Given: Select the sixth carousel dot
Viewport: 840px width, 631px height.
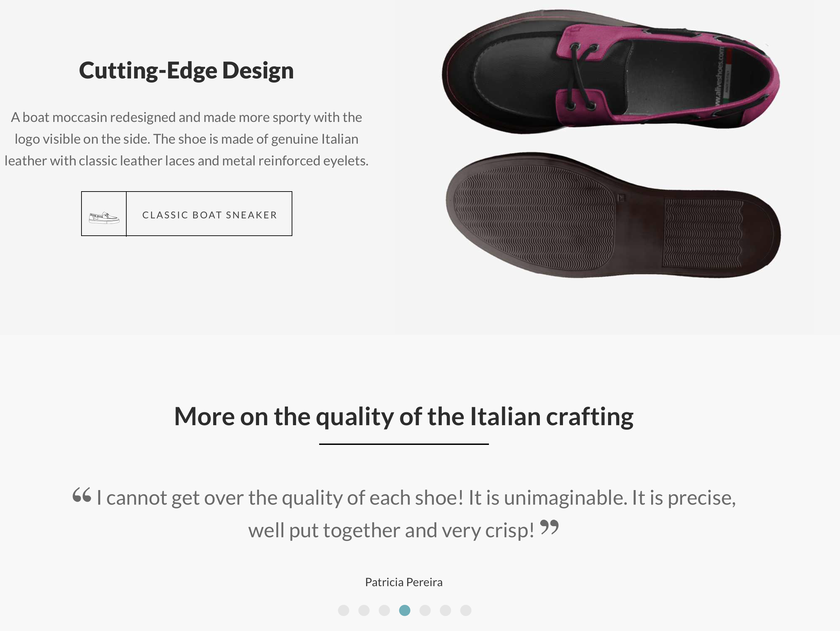Looking at the screenshot, I should (x=446, y=611).
